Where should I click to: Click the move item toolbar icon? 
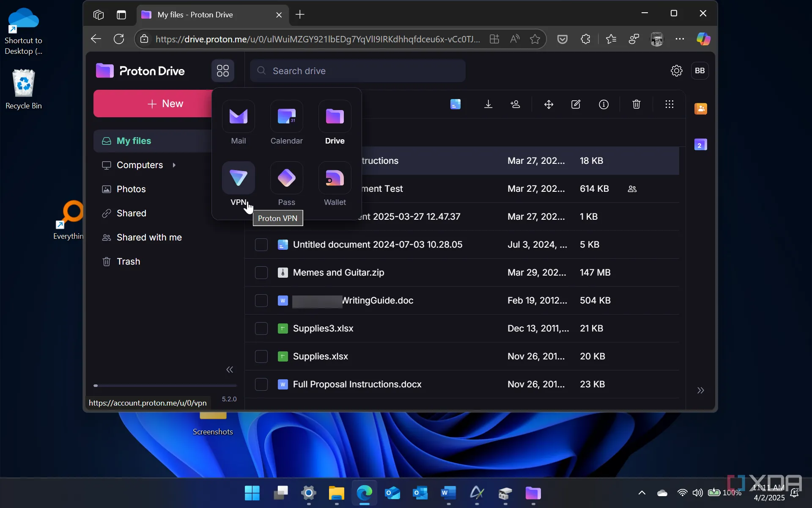[x=549, y=104]
